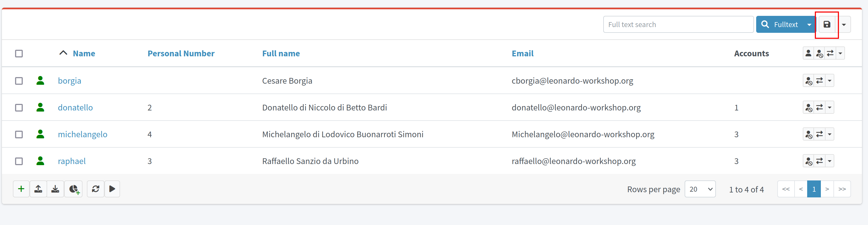Expand the Fulltext search mode dropdown

[809, 25]
